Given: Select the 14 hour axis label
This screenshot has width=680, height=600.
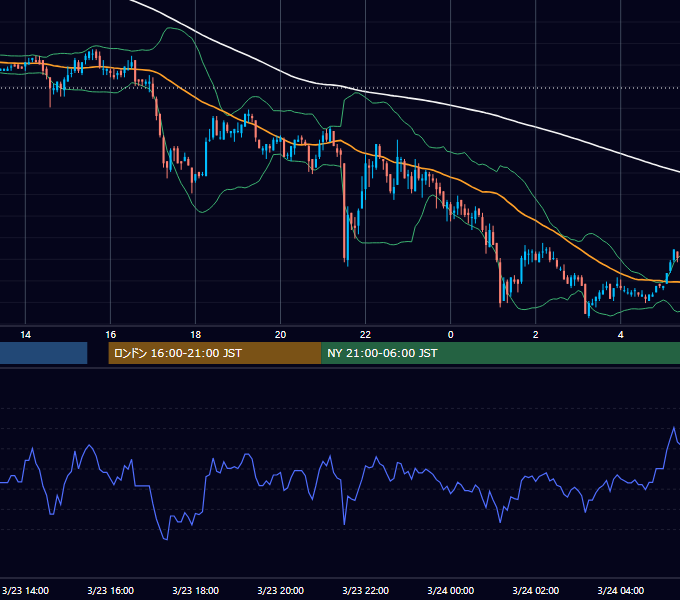Looking at the screenshot, I should [26, 335].
